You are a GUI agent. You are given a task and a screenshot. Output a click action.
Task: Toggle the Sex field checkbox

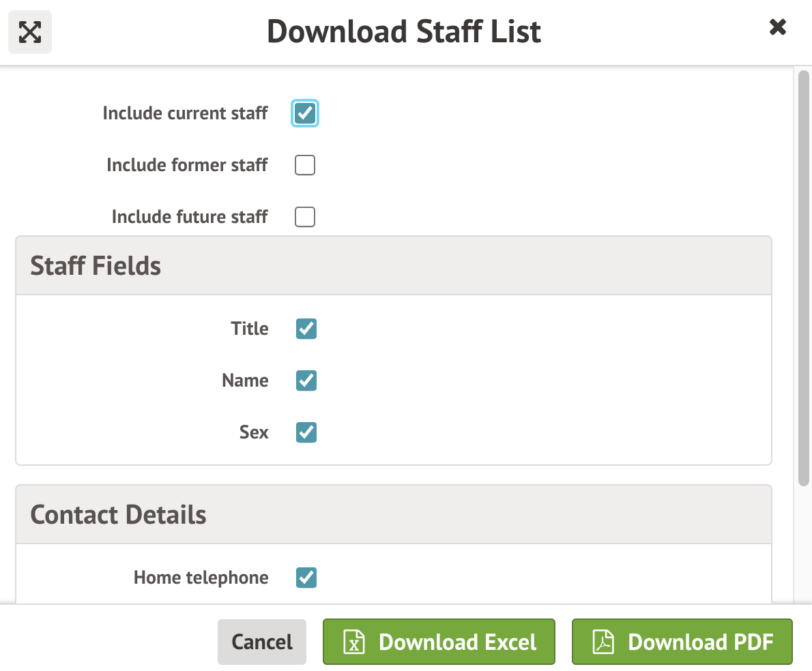pyautogui.click(x=306, y=432)
